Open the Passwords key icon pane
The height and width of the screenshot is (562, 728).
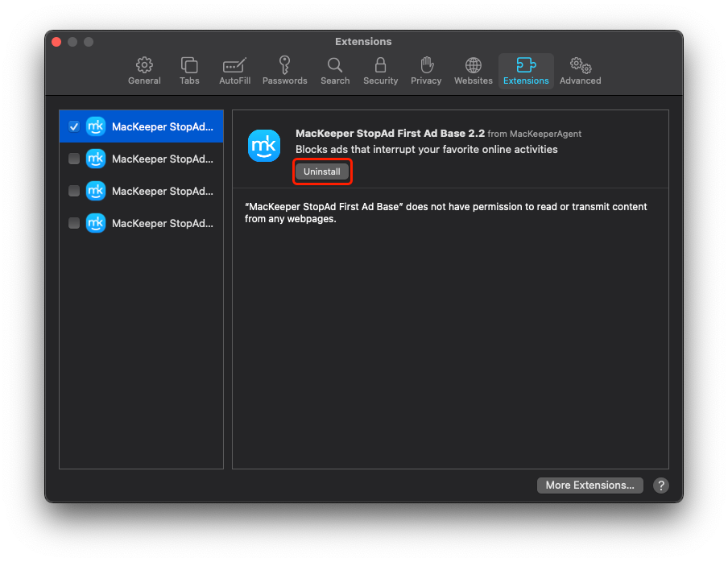click(284, 71)
